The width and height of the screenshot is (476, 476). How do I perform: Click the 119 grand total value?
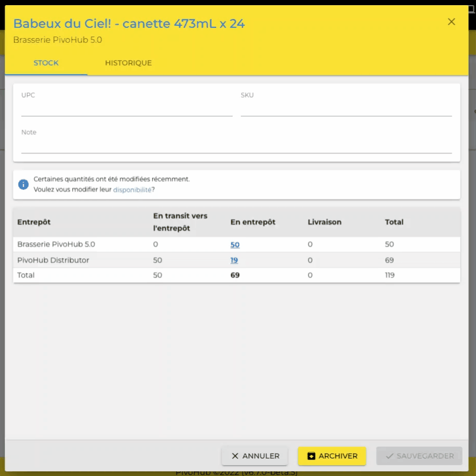(x=390, y=275)
